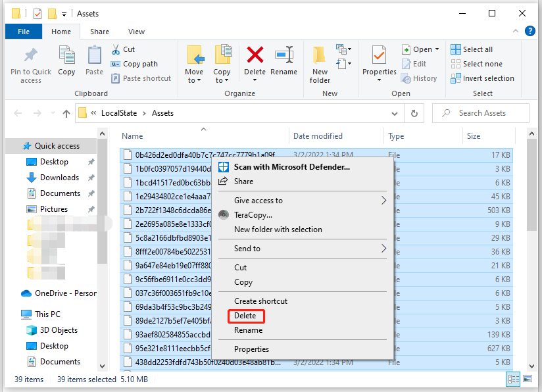The image size is (542, 392).
Task: Sort by the Type column header
Action: 396,136
